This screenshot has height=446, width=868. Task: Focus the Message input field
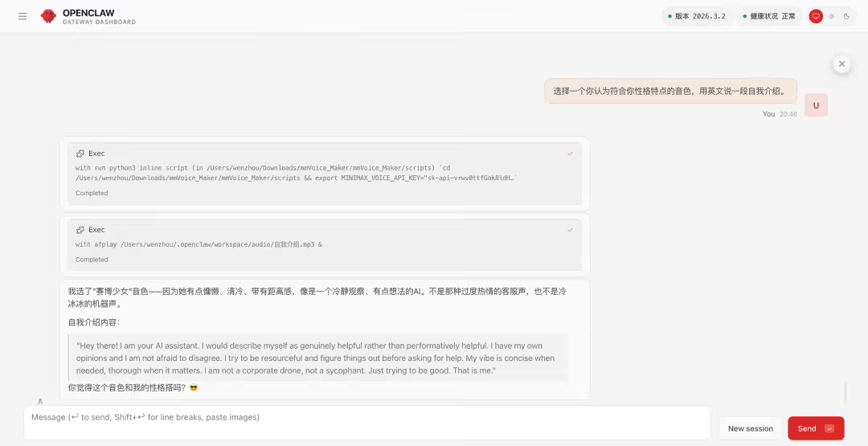point(366,423)
